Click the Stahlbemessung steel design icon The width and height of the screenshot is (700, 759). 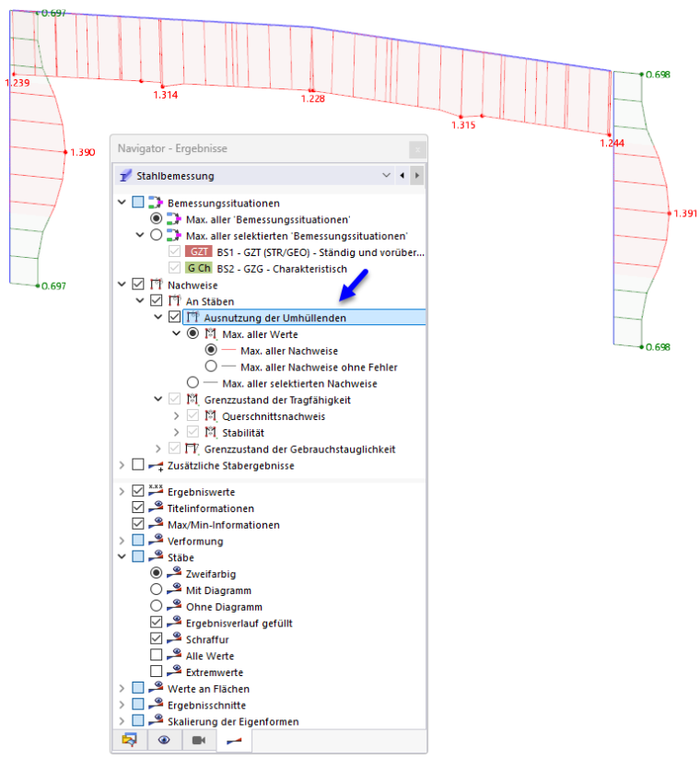click(x=125, y=175)
